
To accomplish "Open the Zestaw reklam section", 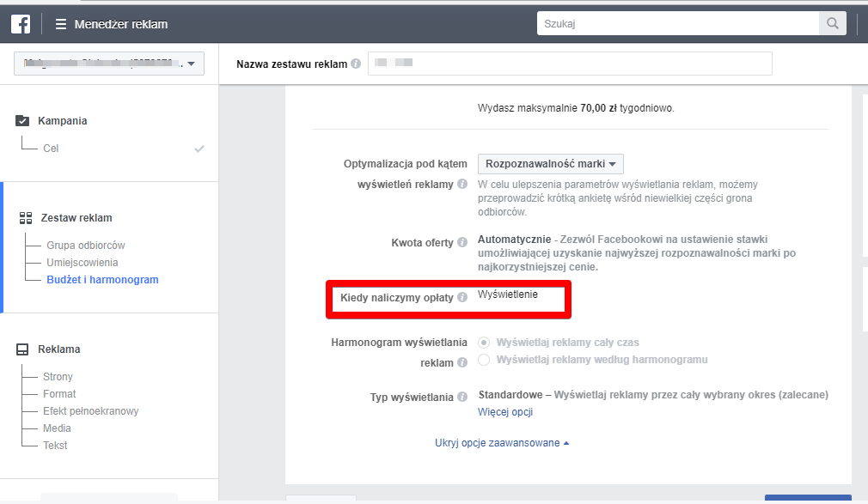I will [76, 218].
